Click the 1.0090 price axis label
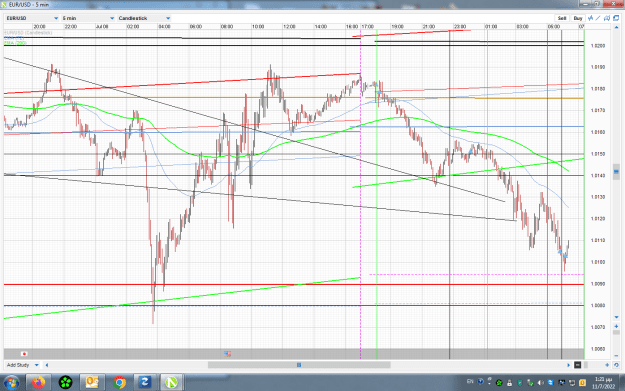 click(597, 284)
